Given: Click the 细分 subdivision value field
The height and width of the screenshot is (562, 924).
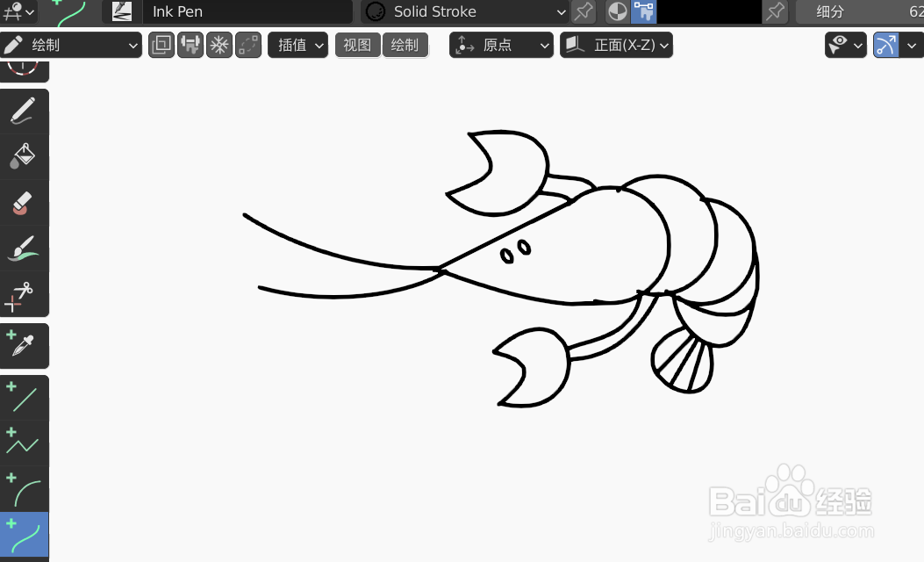Looking at the screenshot, I should coord(860,11).
